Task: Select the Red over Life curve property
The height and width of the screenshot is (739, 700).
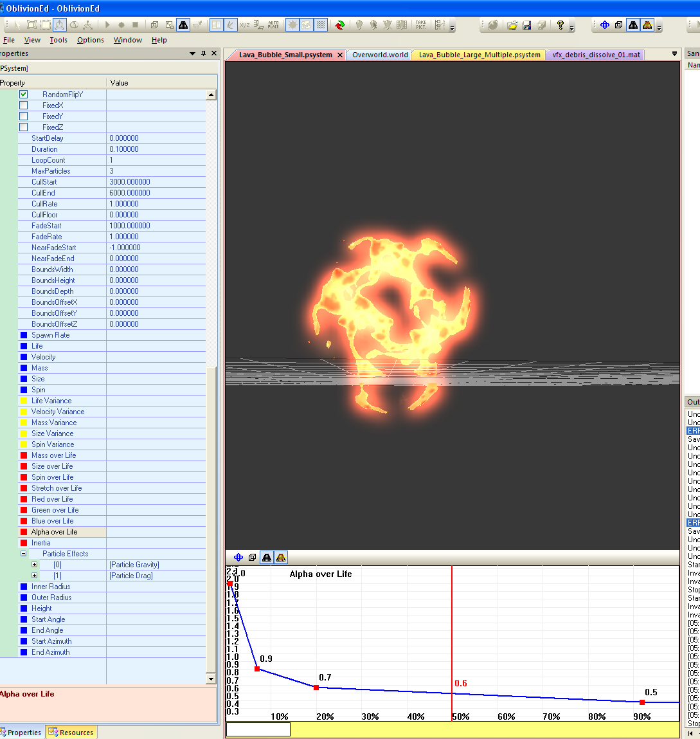Action: coord(112,499)
